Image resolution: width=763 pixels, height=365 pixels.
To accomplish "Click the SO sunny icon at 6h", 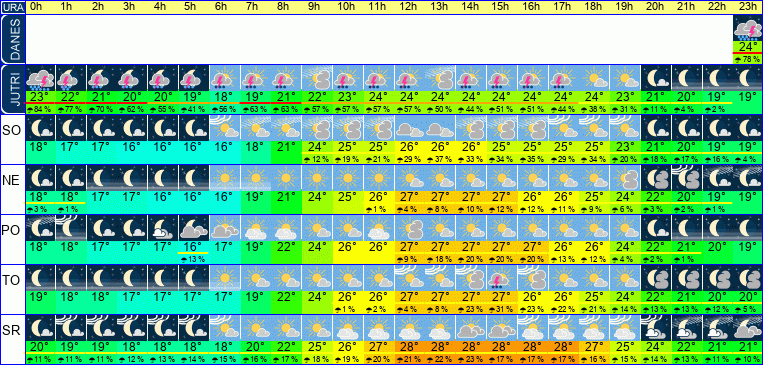I will 224,128.
